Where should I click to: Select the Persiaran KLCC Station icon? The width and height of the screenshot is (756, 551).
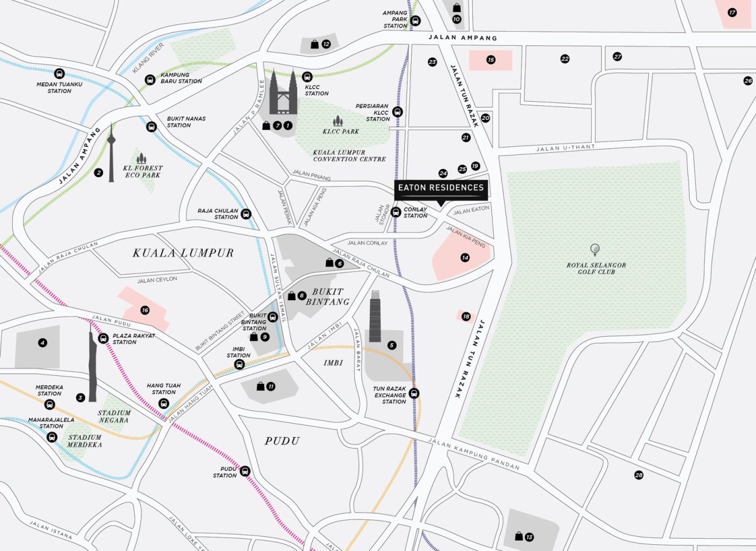398,112
